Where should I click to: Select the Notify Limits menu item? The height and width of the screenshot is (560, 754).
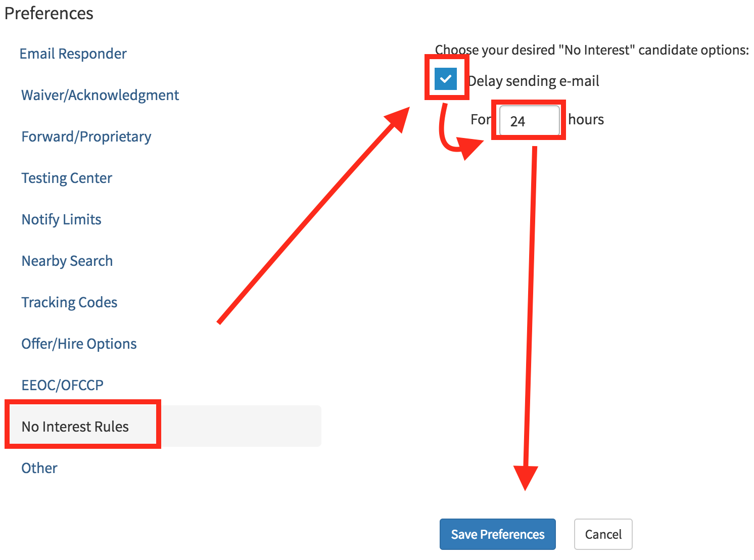tap(62, 219)
